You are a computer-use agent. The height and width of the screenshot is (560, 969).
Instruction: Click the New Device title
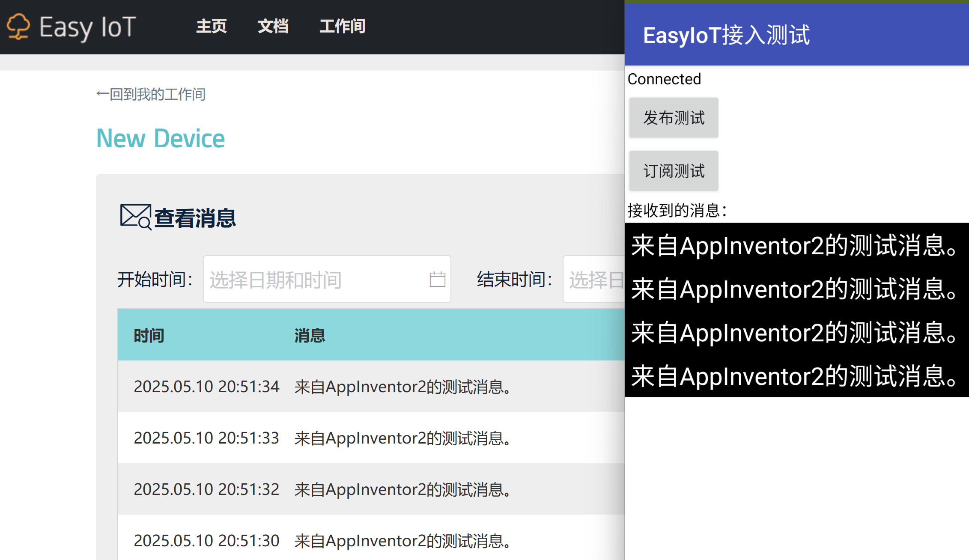click(161, 139)
